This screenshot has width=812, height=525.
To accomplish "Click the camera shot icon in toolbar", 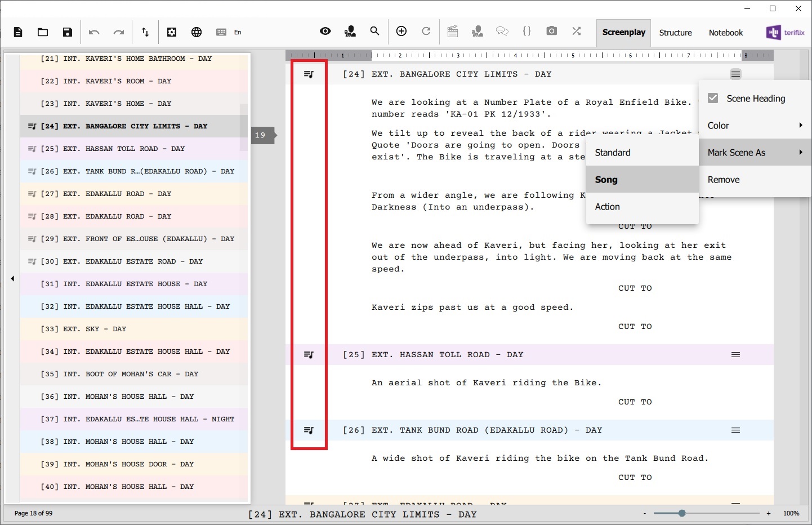I will pyautogui.click(x=552, y=31).
